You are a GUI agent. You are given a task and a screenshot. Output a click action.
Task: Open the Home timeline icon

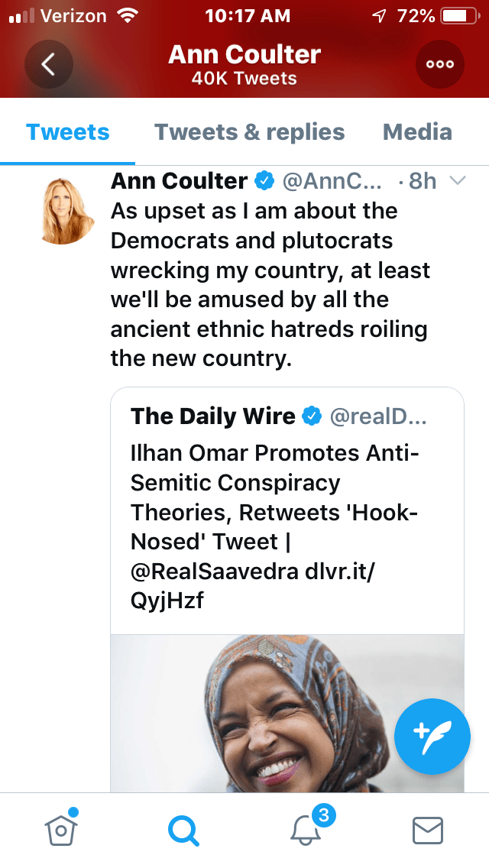(62, 829)
